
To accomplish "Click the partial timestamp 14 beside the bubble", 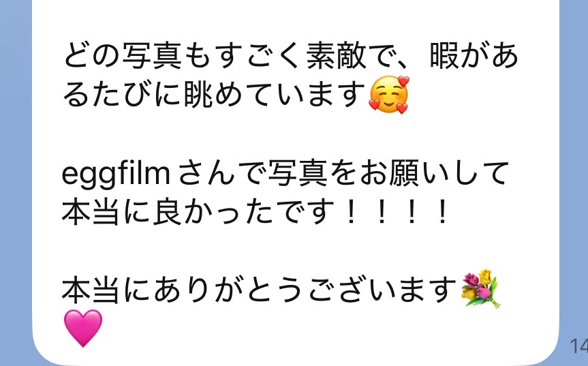I will coord(578,346).
